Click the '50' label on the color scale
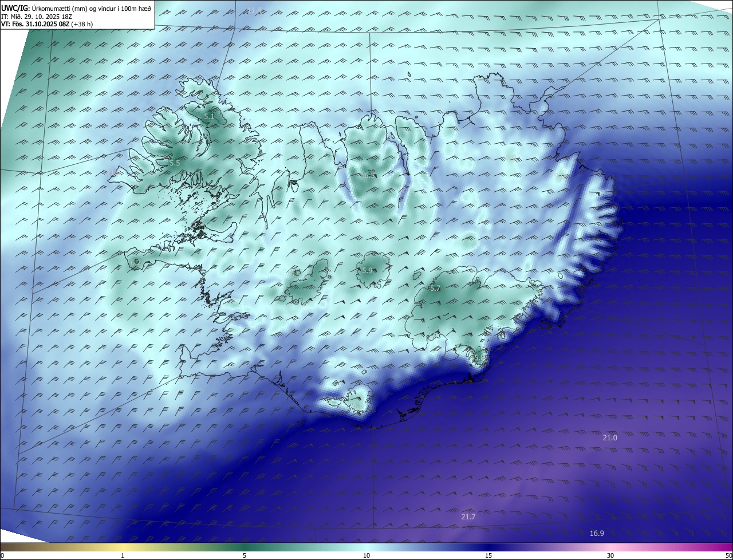The image size is (733, 560). [728, 555]
